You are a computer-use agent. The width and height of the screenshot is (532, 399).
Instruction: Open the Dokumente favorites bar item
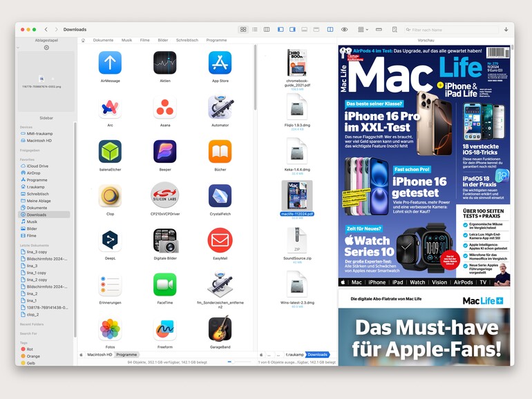(x=103, y=40)
